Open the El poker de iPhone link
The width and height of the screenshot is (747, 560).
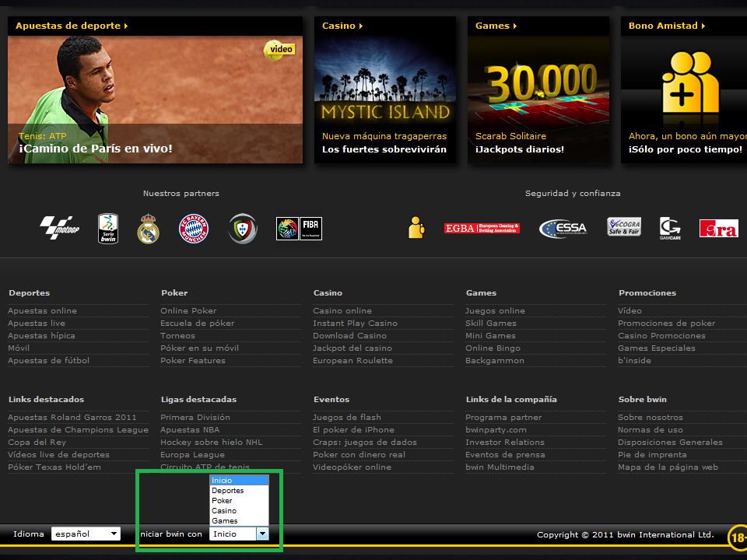click(353, 429)
